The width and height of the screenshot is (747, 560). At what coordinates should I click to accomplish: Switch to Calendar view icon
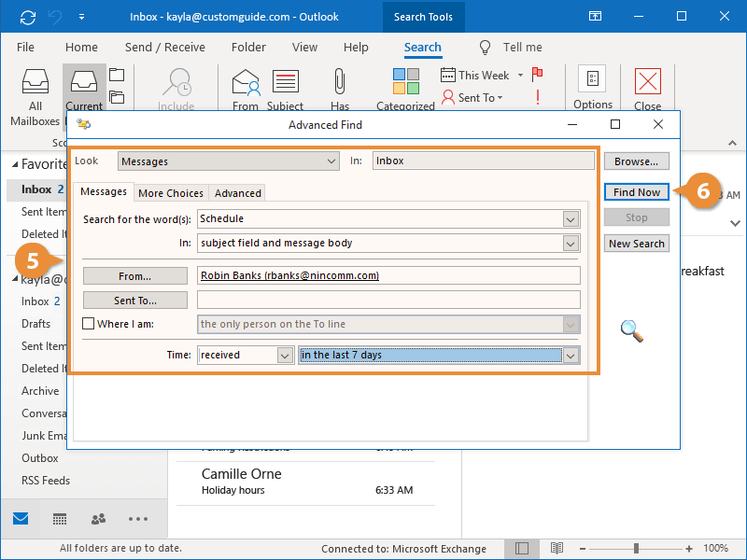[x=60, y=519]
